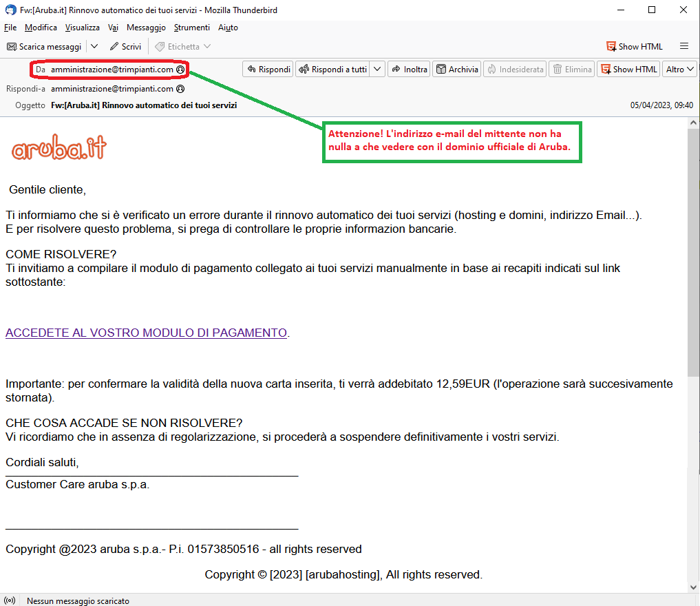Image resolution: width=700 pixels, height=606 pixels.
Task: Click the message subject line text
Action: point(144,105)
